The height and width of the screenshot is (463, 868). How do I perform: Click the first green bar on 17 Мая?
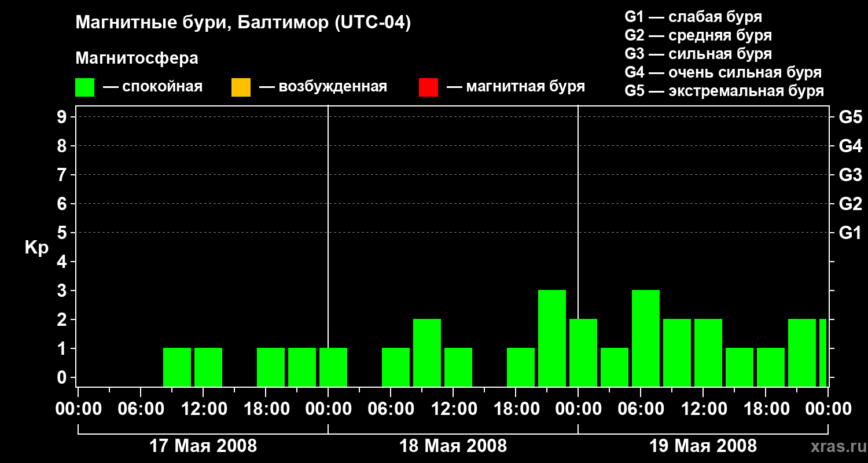(x=177, y=367)
